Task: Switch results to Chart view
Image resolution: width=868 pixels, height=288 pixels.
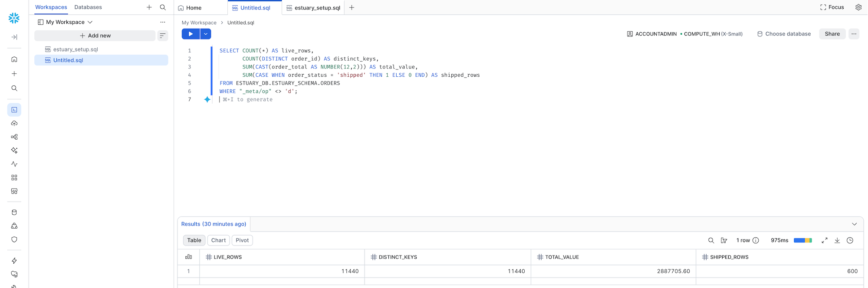Action: point(218,240)
